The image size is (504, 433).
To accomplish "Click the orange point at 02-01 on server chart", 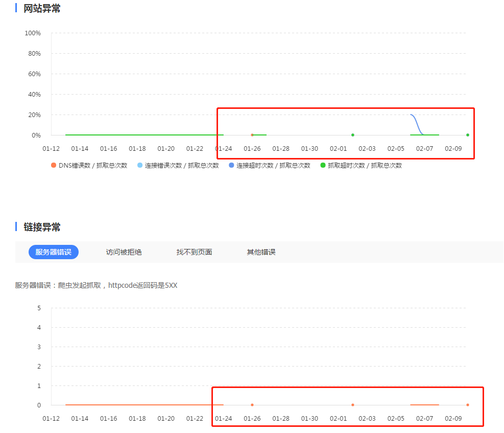I will coord(353,405).
